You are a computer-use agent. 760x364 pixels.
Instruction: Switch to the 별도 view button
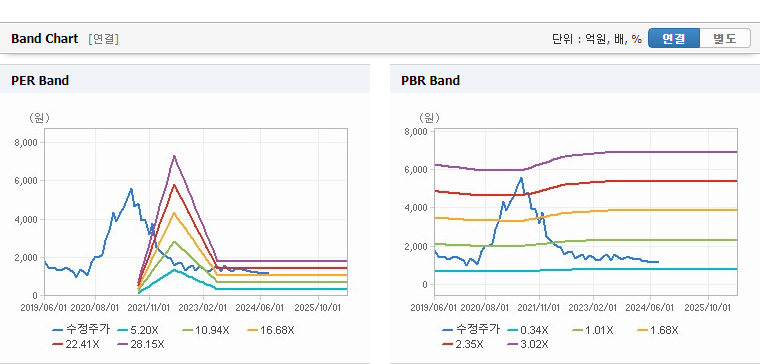coord(725,38)
